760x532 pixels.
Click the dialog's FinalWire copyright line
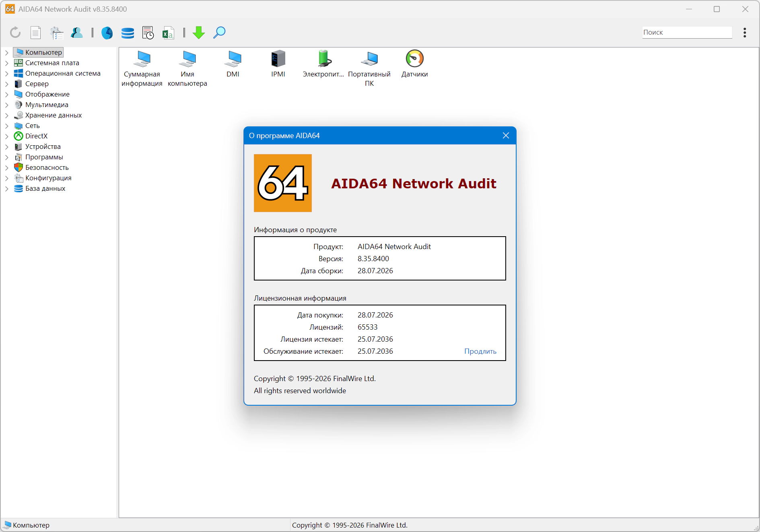315,379
